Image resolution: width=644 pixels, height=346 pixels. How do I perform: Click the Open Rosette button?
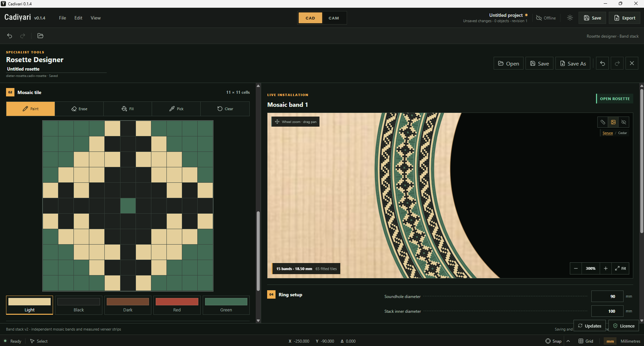click(x=615, y=99)
